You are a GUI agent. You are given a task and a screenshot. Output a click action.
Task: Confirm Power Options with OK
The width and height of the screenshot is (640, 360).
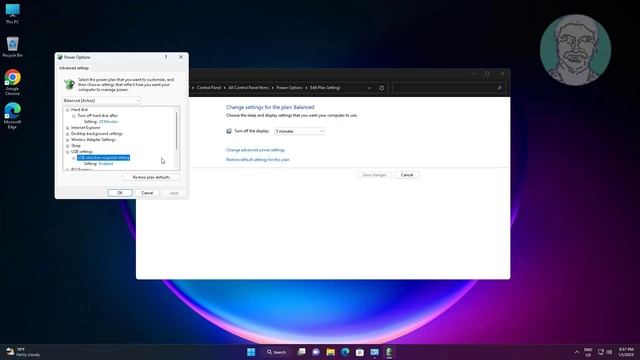[120, 193]
